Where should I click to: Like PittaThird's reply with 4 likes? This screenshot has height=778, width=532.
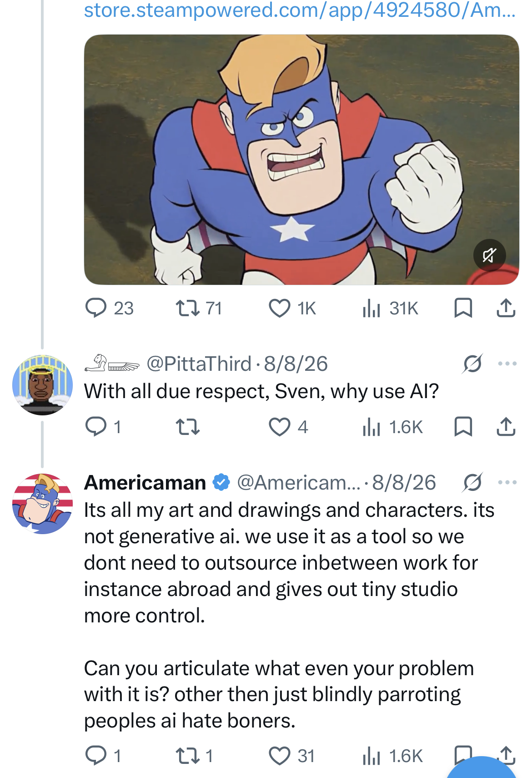288,427
